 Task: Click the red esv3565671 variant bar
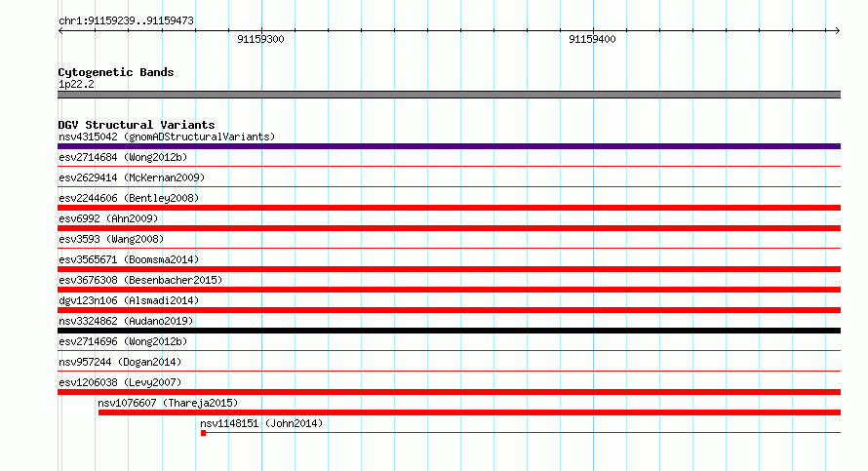[449, 269]
